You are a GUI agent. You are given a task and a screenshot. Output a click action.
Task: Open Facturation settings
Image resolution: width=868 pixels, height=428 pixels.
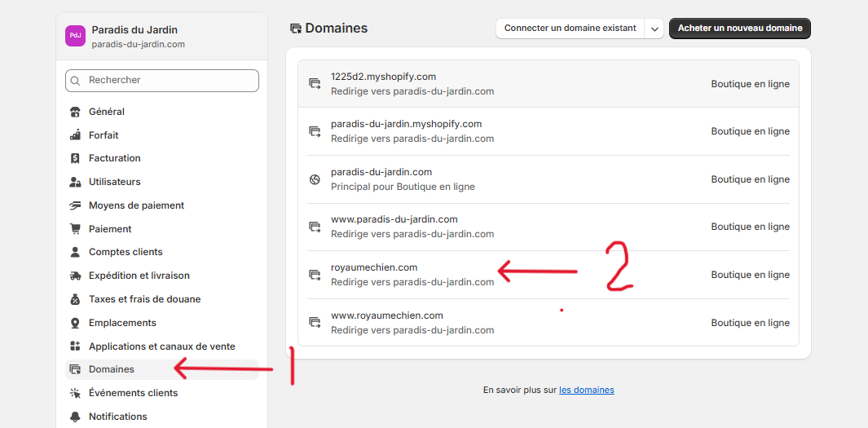161,158
